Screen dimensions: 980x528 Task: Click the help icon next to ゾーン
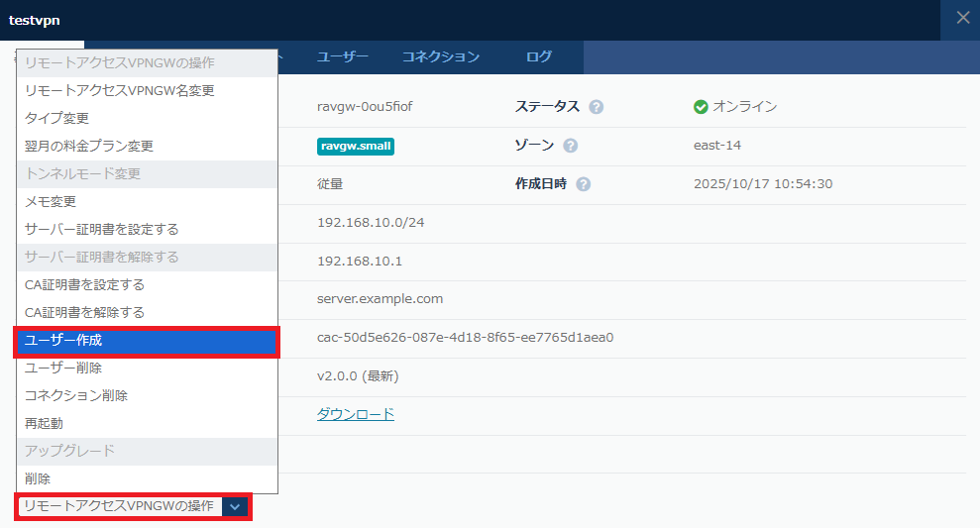tap(571, 146)
